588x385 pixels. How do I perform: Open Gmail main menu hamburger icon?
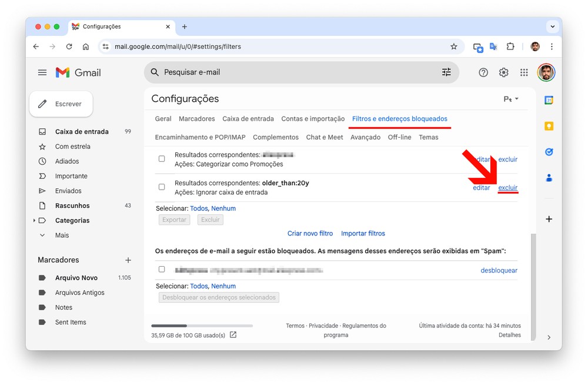coord(42,72)
